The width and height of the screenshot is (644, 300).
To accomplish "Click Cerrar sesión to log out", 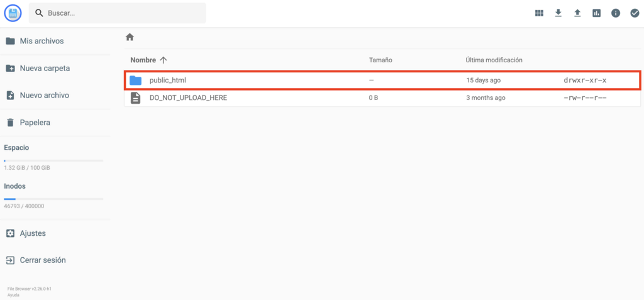I will pos(42,260).
